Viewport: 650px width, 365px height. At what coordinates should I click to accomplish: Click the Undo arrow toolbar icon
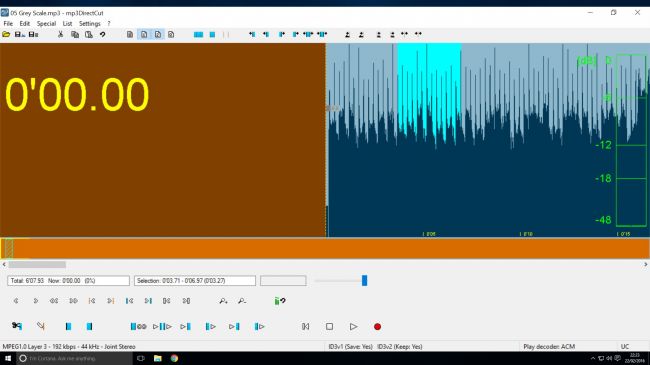[102, 34]
